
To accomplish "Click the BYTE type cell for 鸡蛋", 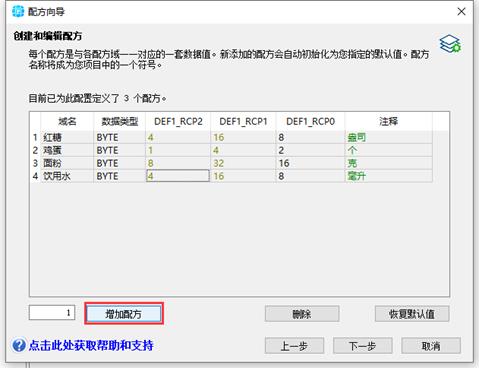I will pos(119,150).
